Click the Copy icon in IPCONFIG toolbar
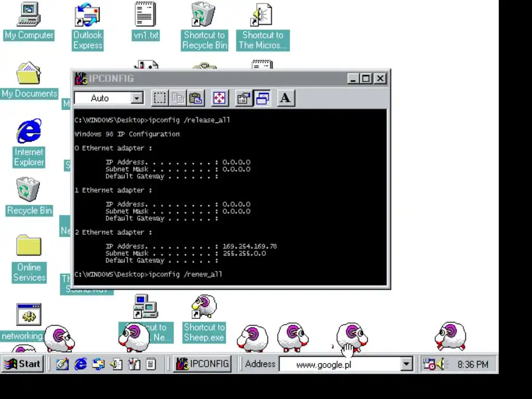 [178, 98]
